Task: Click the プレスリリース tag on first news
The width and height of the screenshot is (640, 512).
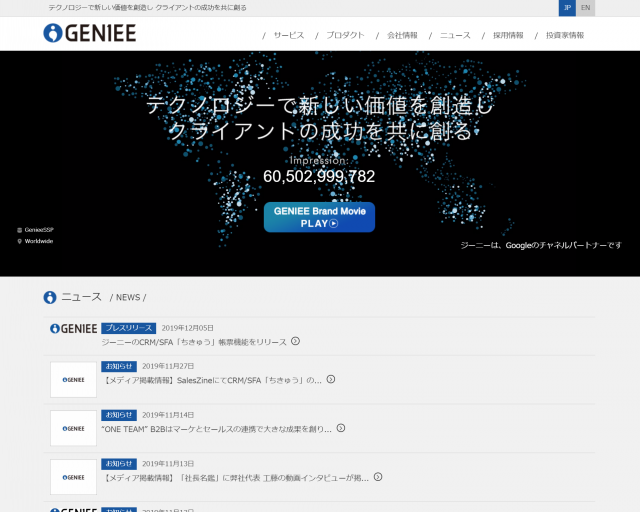Action: tap(128, 328)
